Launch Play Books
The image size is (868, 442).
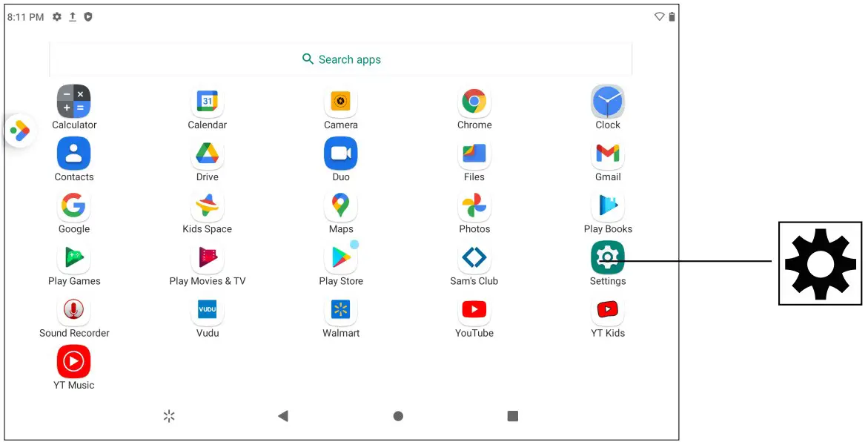coord(608,206)
